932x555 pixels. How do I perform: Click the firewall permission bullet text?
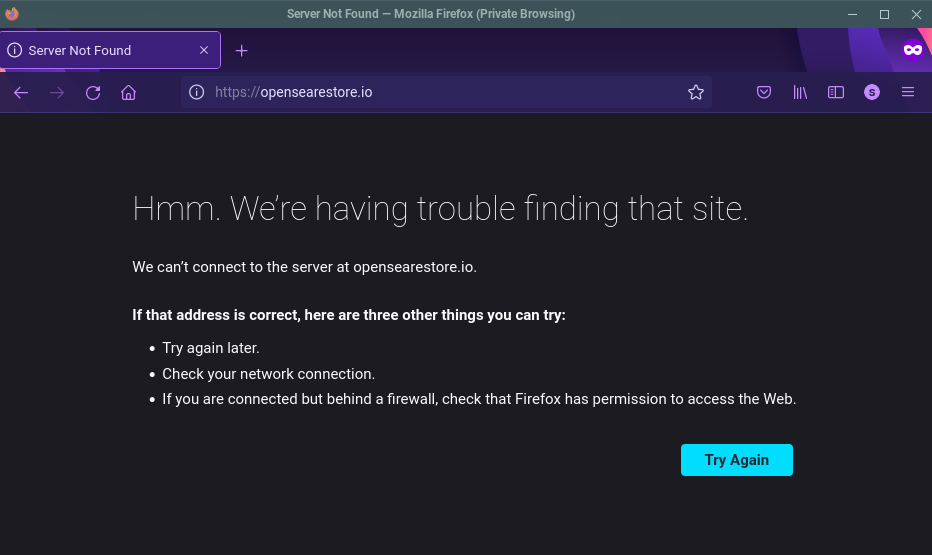pos(479,399)
